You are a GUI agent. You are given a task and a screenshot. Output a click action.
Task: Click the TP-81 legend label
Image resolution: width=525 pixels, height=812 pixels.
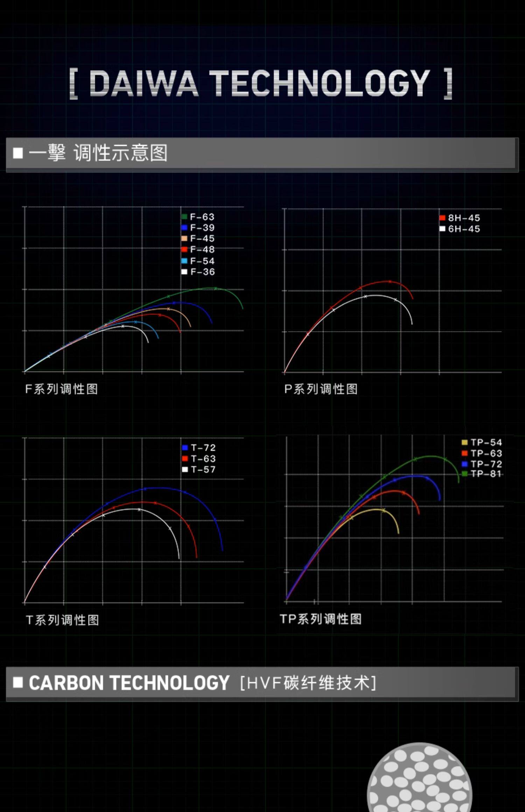(486, 473)
